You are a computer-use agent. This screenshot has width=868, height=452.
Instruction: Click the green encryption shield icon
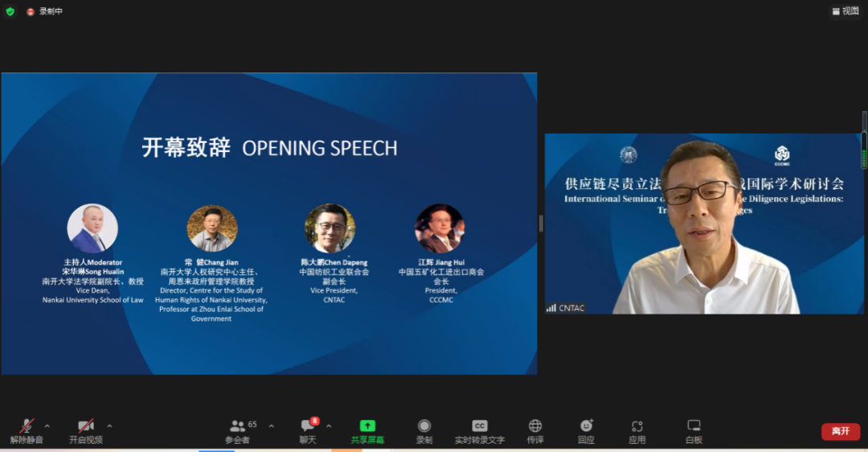pos(10,11)
